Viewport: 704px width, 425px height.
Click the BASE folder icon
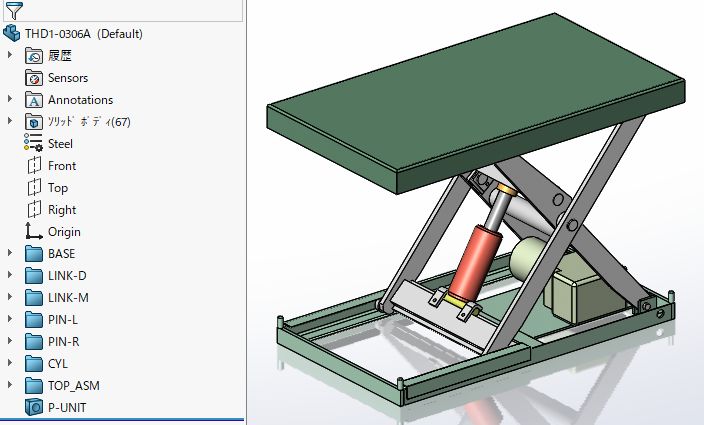[34, 254]
